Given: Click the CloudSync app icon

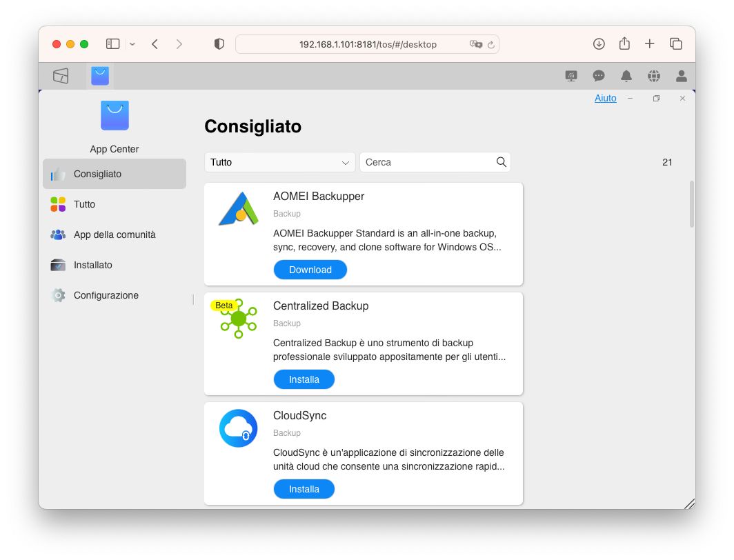Looking at the screenshot, I should [x=238, y=428].
